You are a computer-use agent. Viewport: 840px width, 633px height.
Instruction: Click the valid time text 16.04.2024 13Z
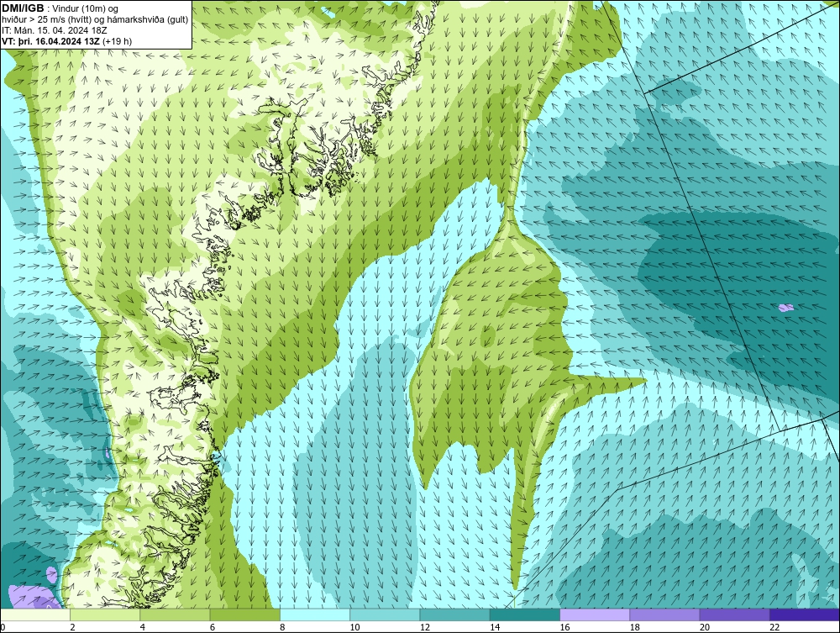click(67, 41)
